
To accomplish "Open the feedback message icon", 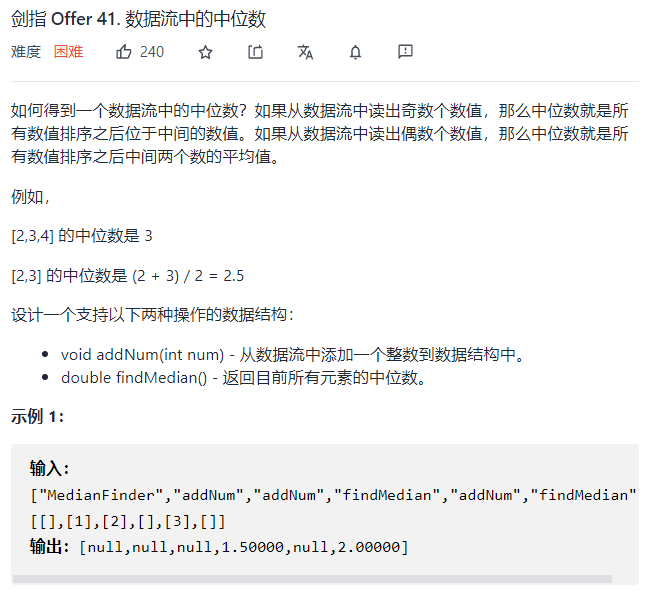I will [x=405, y=52].
